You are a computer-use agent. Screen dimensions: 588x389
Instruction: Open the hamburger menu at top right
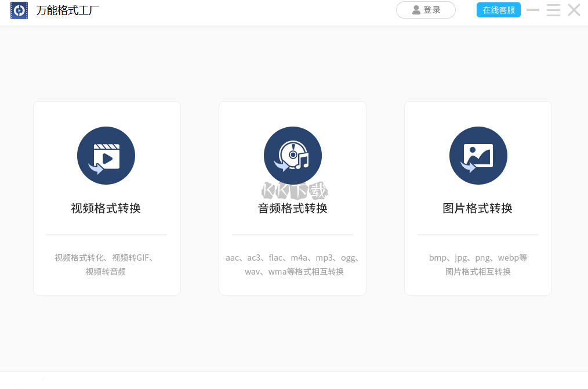pos(553,10)
